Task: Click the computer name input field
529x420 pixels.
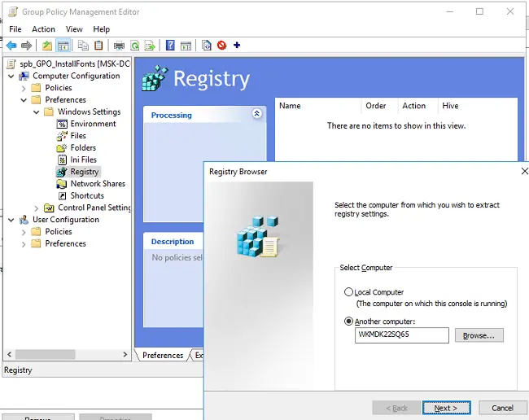Action: click(x=401, y=335)
